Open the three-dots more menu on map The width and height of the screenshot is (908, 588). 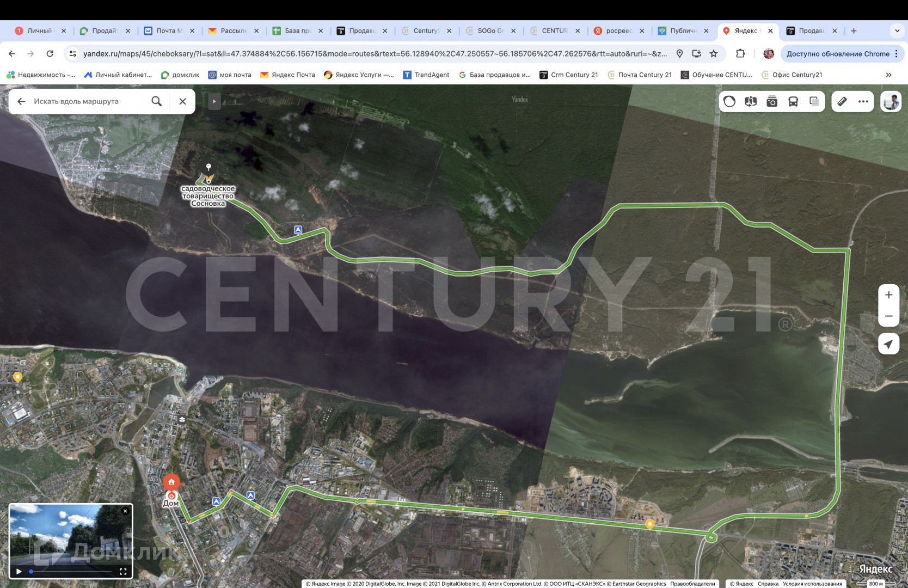[x=863, y=101]
